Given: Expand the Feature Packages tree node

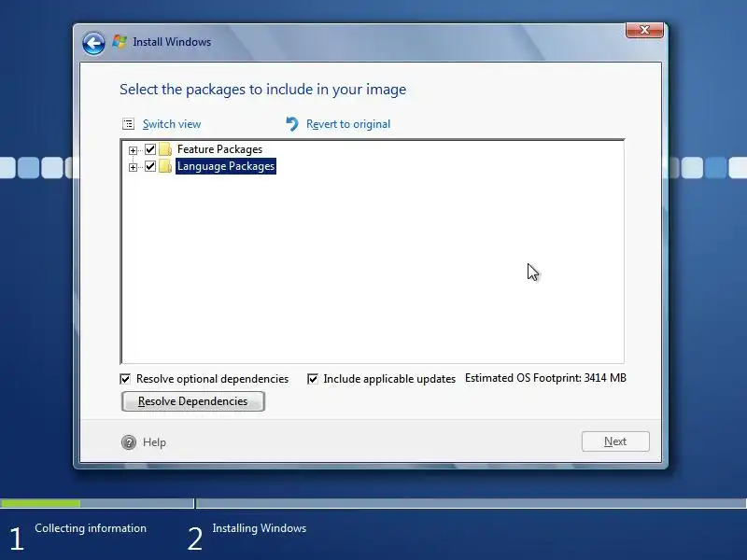Looking at the screenshot, I should [x=133, y=150].
